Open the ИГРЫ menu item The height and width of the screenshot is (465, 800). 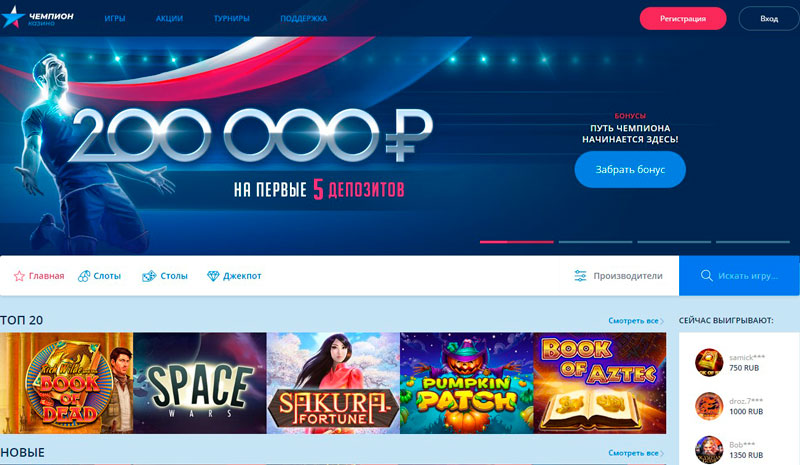coord(115,18)
